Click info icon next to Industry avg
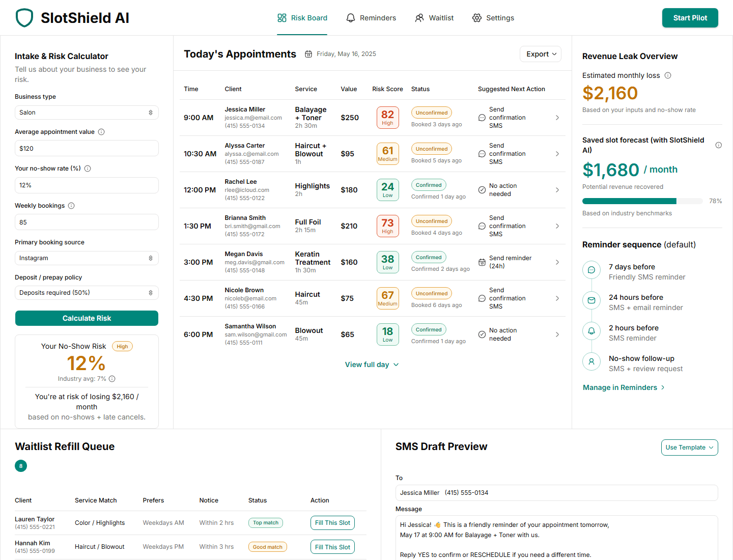Viewport: 733px width, 560px height. [x=112, y=379]
